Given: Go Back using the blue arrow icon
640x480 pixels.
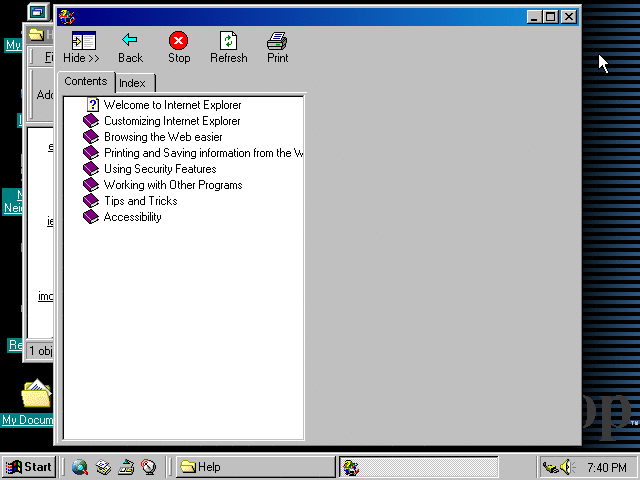Looking at the screenshot, I should [x=130, y=40].
